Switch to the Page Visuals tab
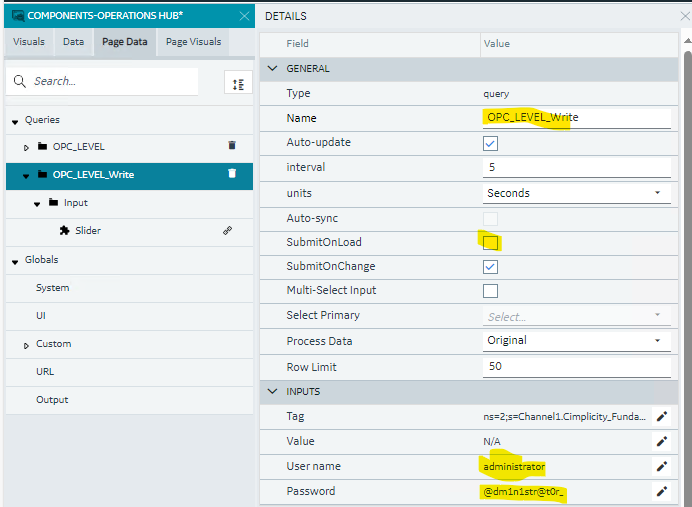 (193, 42)
